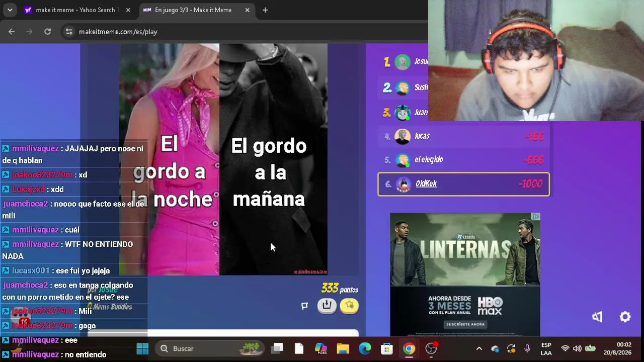Expand the hidden system tray icons
Image resolution: width=644 pixels, height=362 pixels.
[479, 348]
